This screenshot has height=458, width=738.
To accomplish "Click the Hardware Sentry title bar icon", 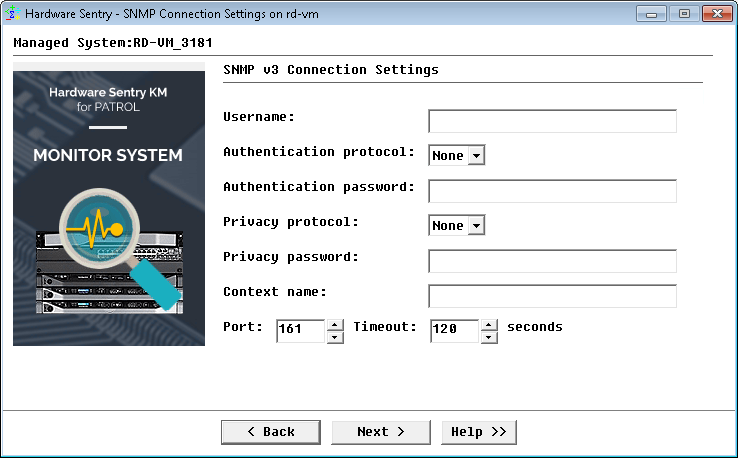I will tap(12, 13).
